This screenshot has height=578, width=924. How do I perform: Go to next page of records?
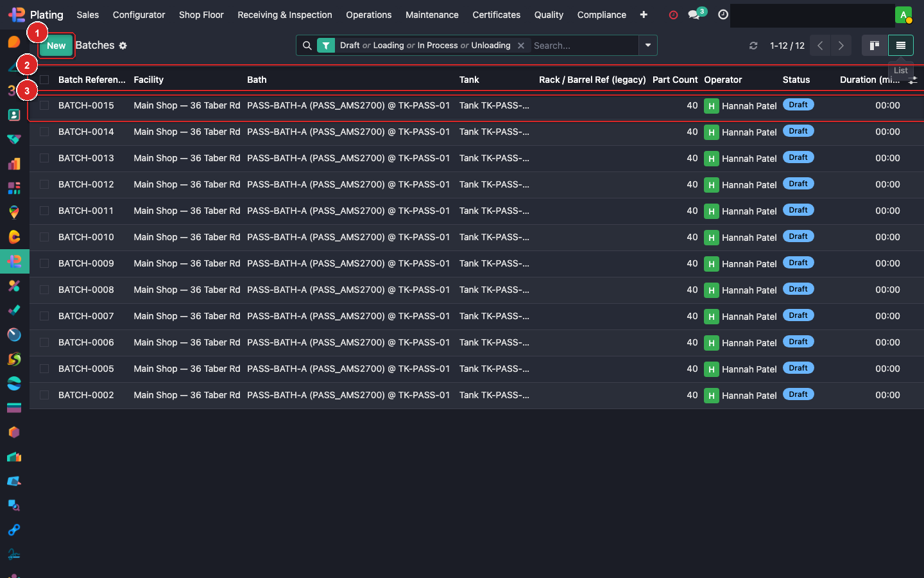point(841,46)
